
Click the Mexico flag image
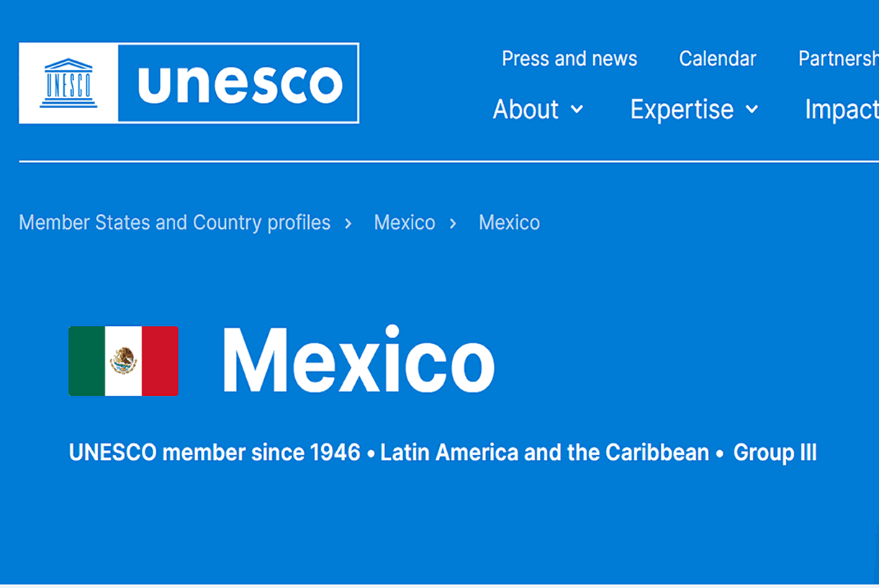pos(123,361)
